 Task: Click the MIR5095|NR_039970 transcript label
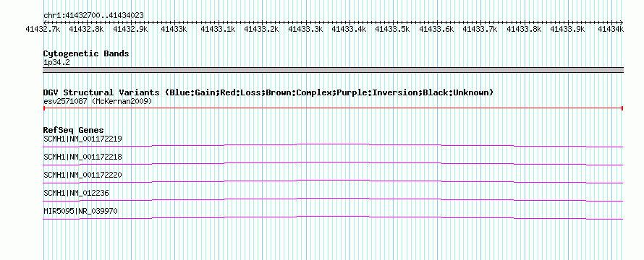coord(80,211)
